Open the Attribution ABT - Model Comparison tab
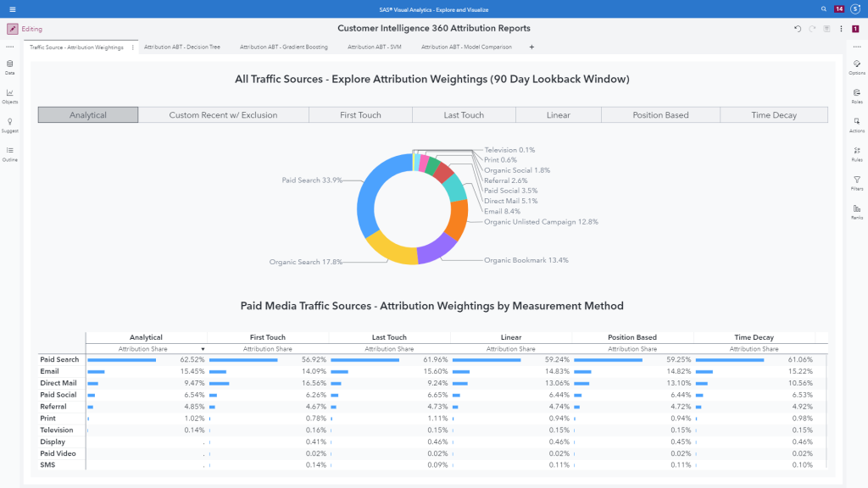The image size is (868, 488). pyautogui.click(x=466, y=47)
